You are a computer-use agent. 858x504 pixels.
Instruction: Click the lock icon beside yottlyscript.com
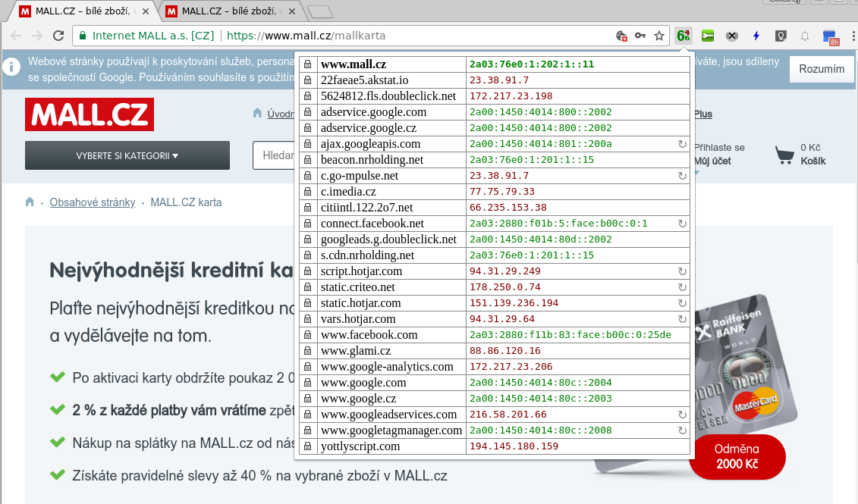[307, 446]
